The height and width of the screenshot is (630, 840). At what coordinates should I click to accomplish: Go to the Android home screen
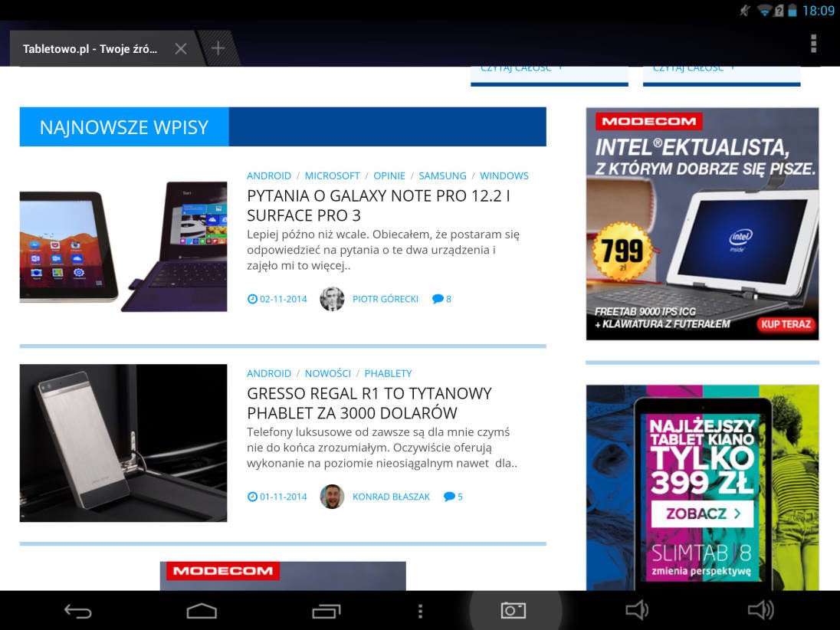click(x=202, y=611)
